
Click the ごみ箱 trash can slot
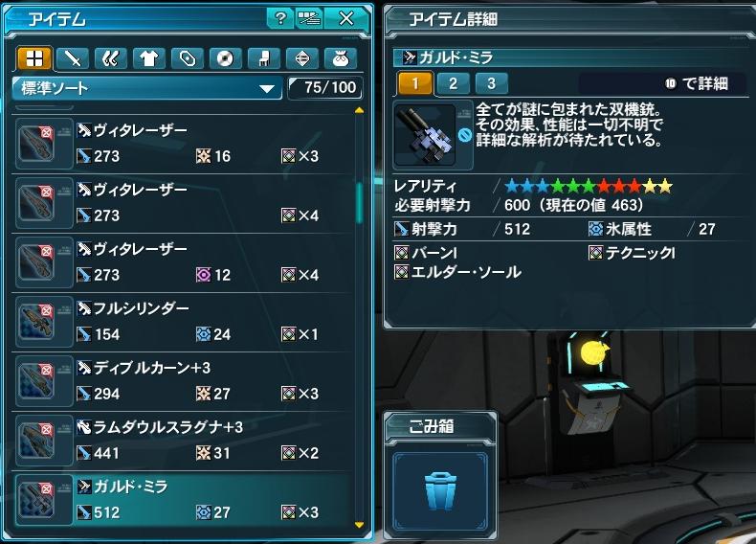point(440,491)
